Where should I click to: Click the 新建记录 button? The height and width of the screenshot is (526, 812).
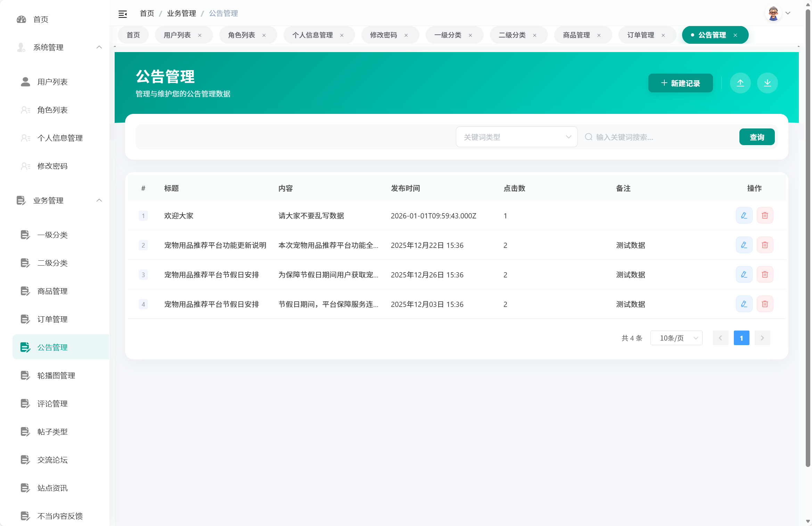pyautogui.click(x=680, y=83)
